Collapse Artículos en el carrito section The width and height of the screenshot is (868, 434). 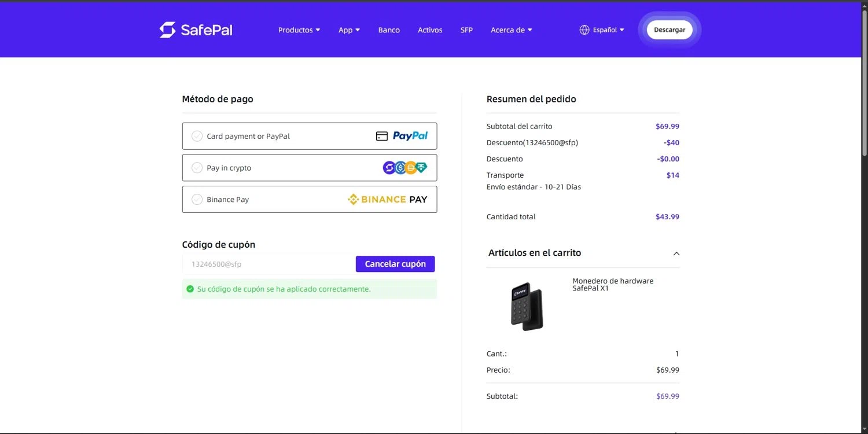(676, 253)
